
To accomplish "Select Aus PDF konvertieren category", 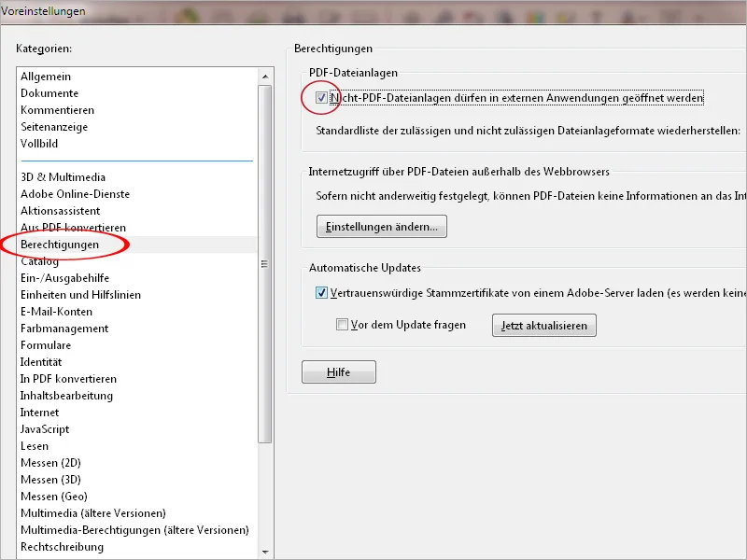I will pos(74,228).
